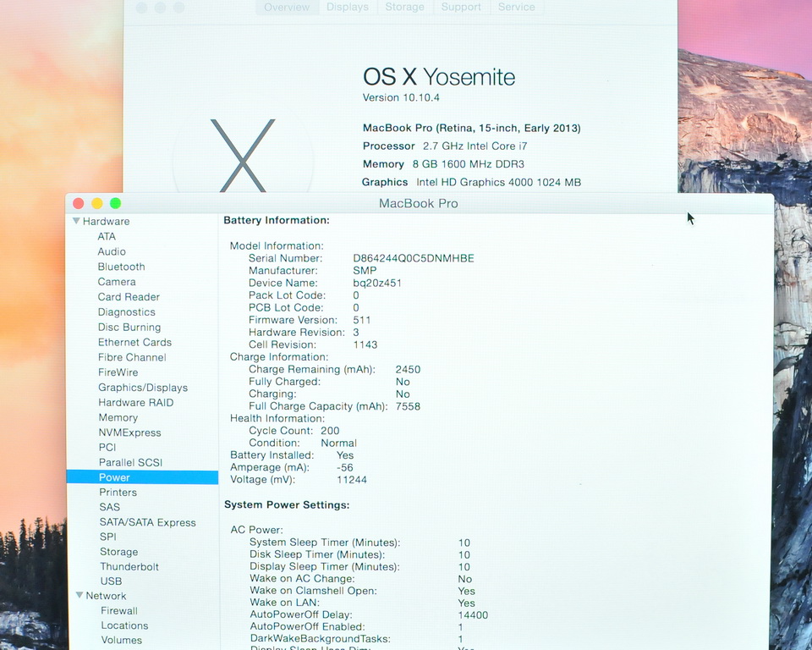The width and height of the screenshot is (812, 650).
Task: Click the Device Name value bq20z451
Action: click(377, 283)
